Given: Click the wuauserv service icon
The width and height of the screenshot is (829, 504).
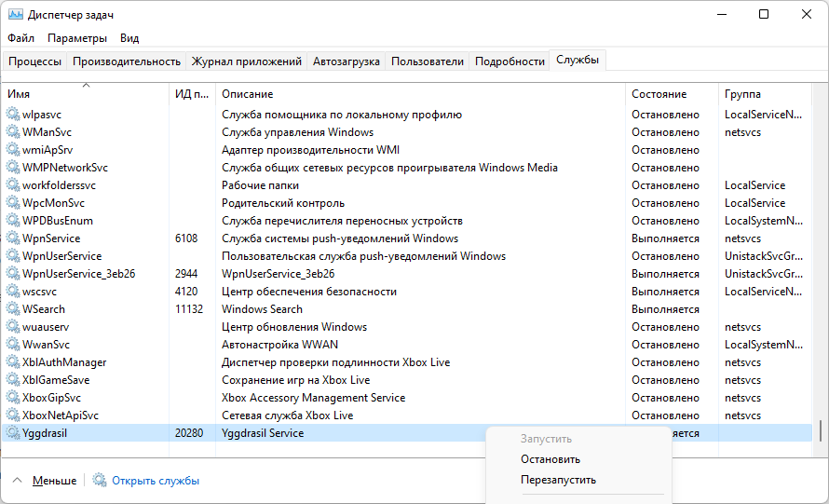Looking at the screenshot, I should point(13,327).
